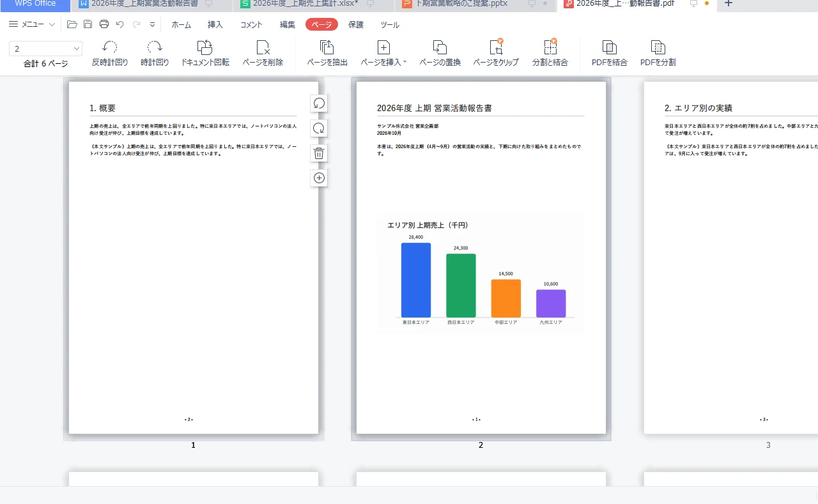
Task: Switch to the ホーム ribbon tab
Action: pos(181,25)
